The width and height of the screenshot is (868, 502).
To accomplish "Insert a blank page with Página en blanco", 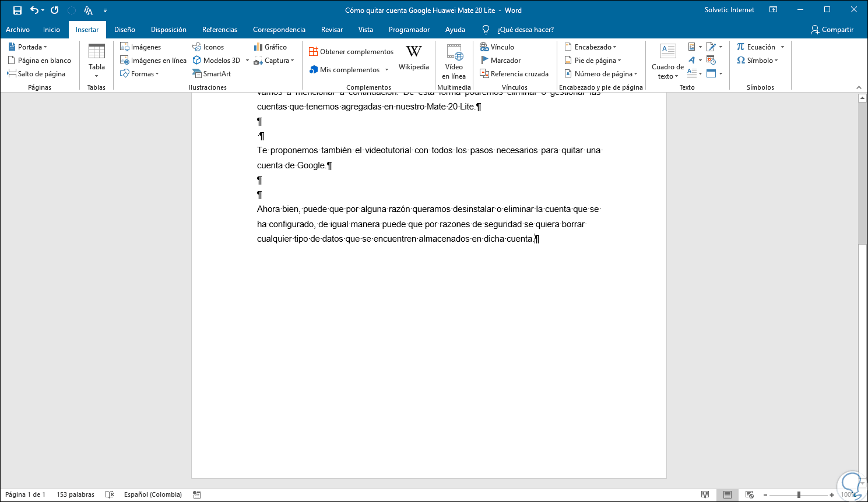I will coord(40,61).
